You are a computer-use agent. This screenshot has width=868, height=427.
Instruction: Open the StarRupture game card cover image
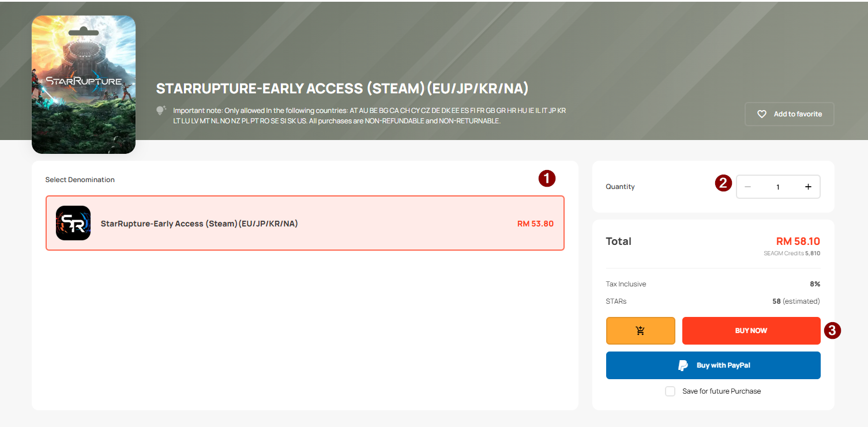point(84,85)
